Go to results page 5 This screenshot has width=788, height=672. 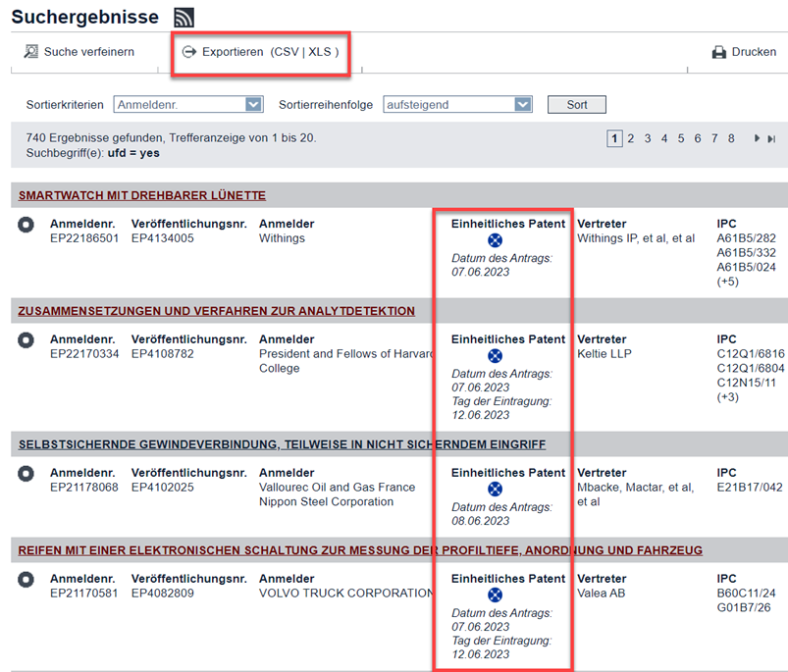[681, 139]
